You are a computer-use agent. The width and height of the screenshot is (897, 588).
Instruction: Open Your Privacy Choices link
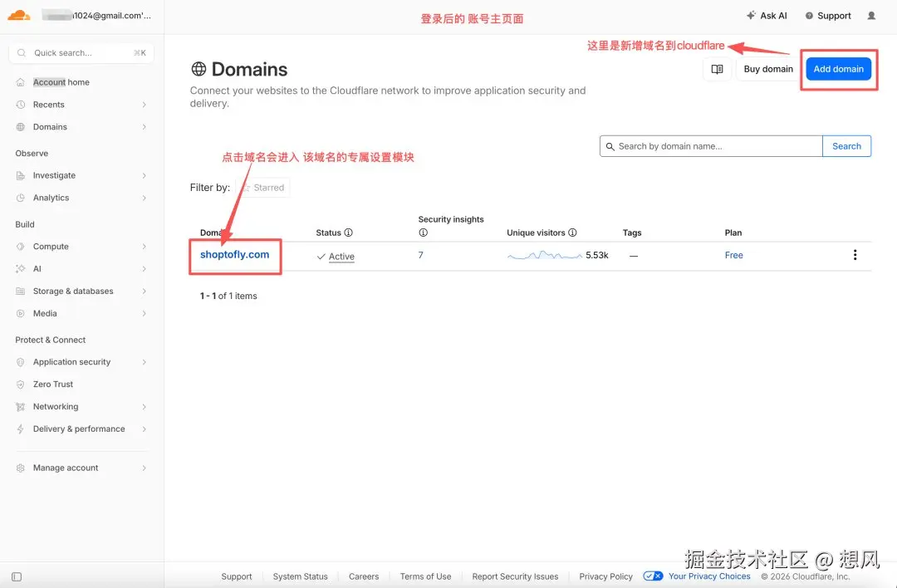709,576
